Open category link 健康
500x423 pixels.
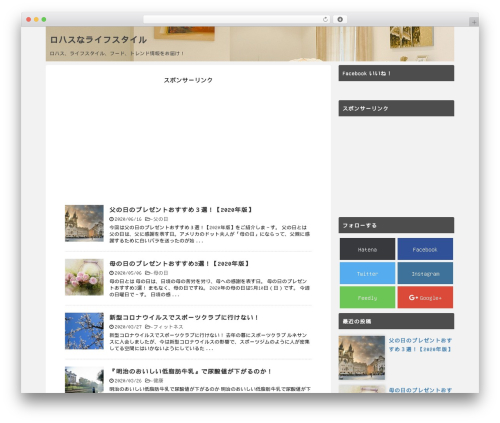click(158, 380)
